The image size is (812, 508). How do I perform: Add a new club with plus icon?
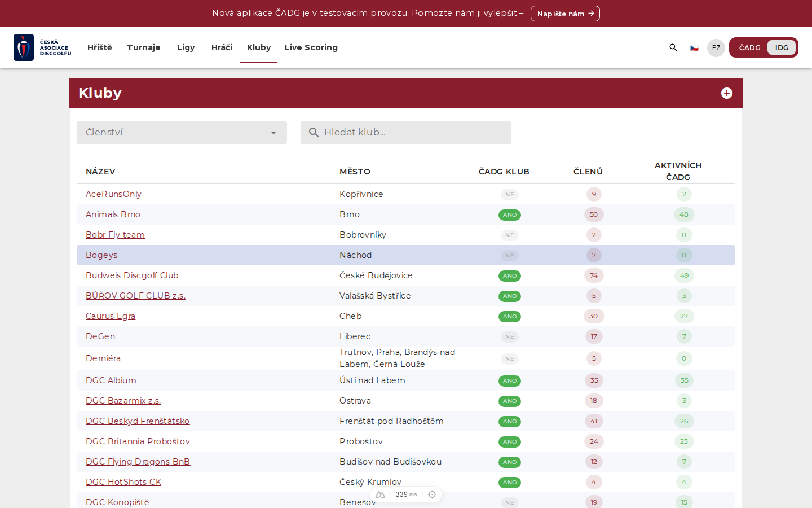tap(727, 93)
